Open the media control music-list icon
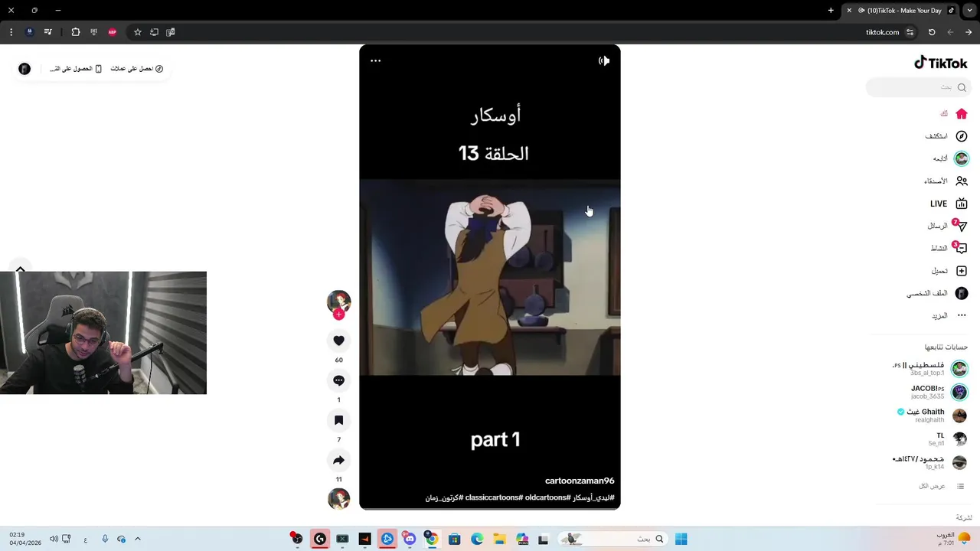980x551 pixels. click(48, 32)
